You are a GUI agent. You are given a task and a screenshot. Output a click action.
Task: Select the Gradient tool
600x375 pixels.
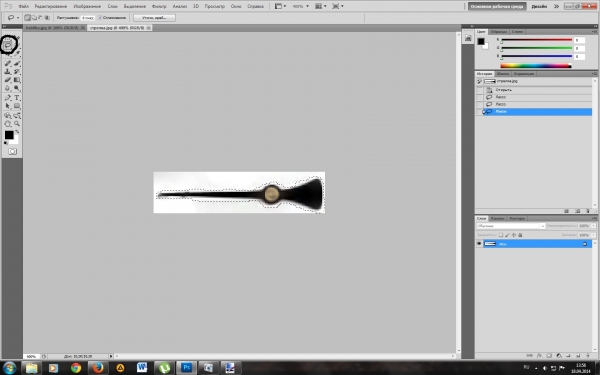coord(17,80)
